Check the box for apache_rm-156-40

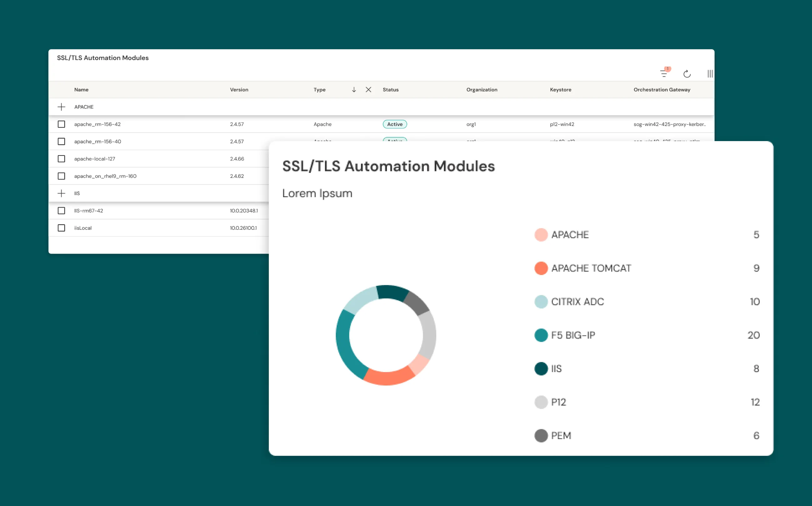pyautogui.click(x=61, y=141)
